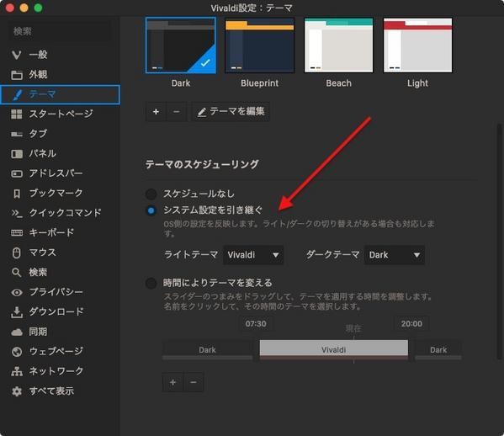Open the ダークテーマ Dark dropdown
Viewport: 504px width, 436px height.
click(395, 255)
